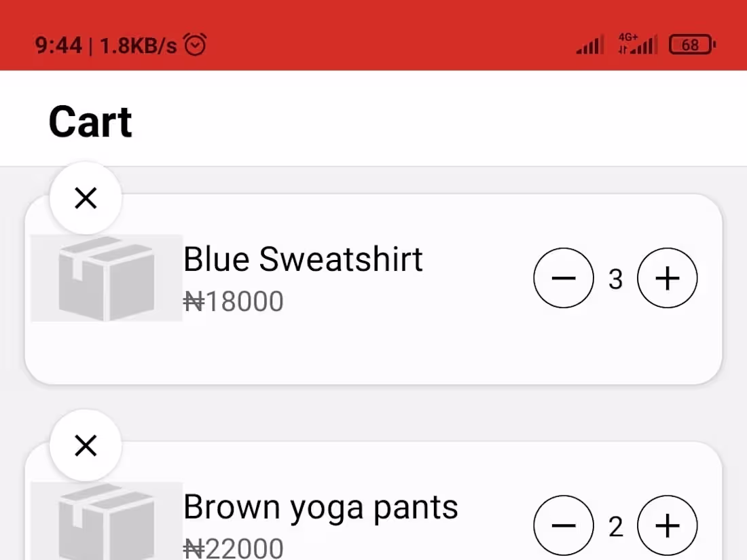
Task: Select the Blue Sweatshirt item name
Action: pos(303,259)
